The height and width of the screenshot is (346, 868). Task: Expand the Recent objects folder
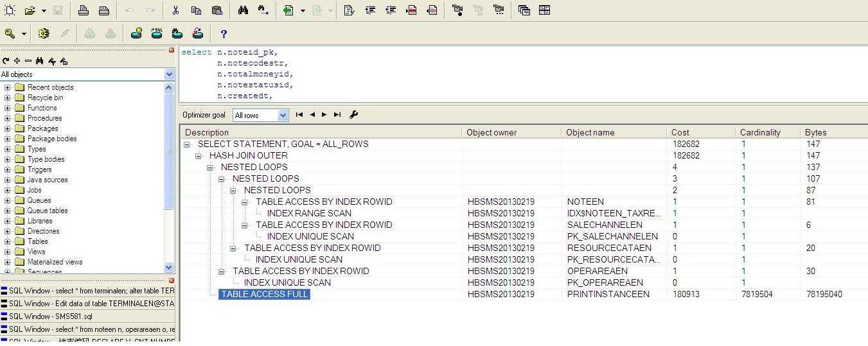(x=7, y=87)
